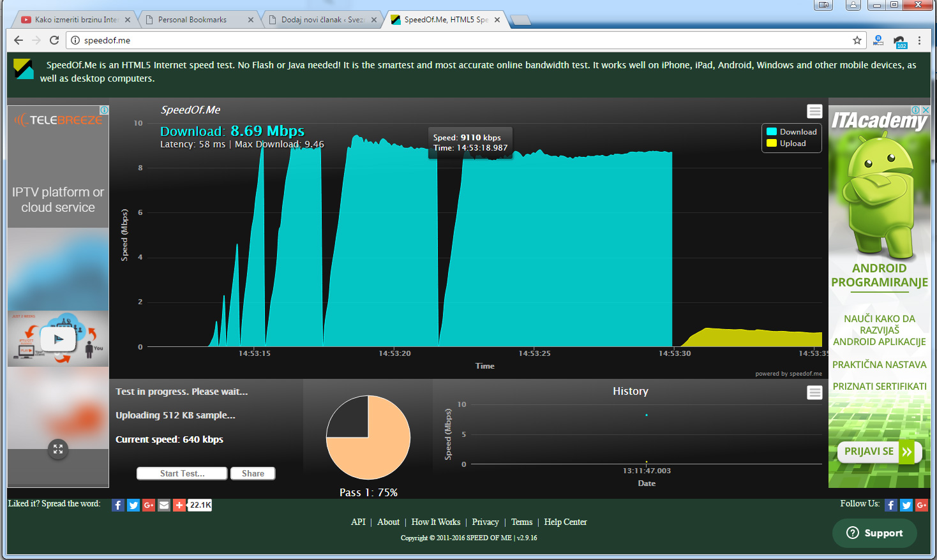Viewport: 937px width, 560px height.
Task: Click the address bar showing speedof.me
Action: tap(466, 40)
